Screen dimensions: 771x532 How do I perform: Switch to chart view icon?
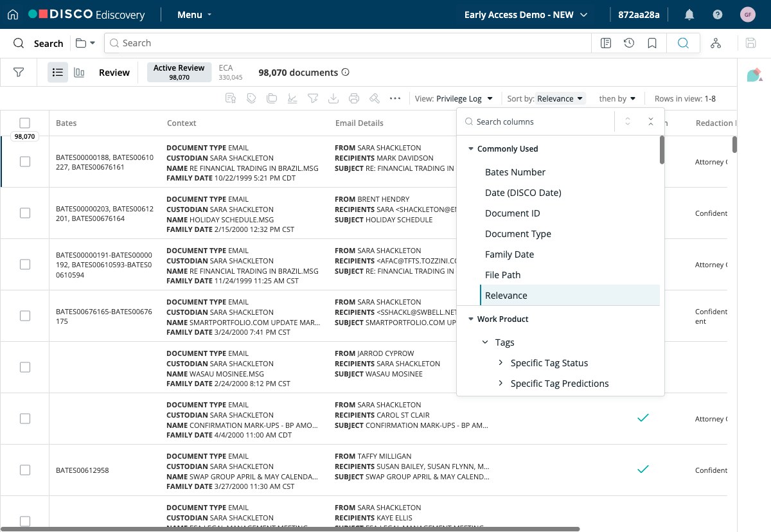point(79,73)
